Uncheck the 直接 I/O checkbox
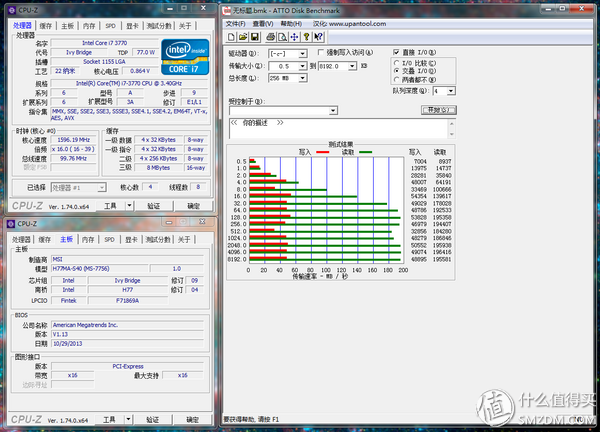Viewport: 600px width, 432px height. (x=396, y=52)
